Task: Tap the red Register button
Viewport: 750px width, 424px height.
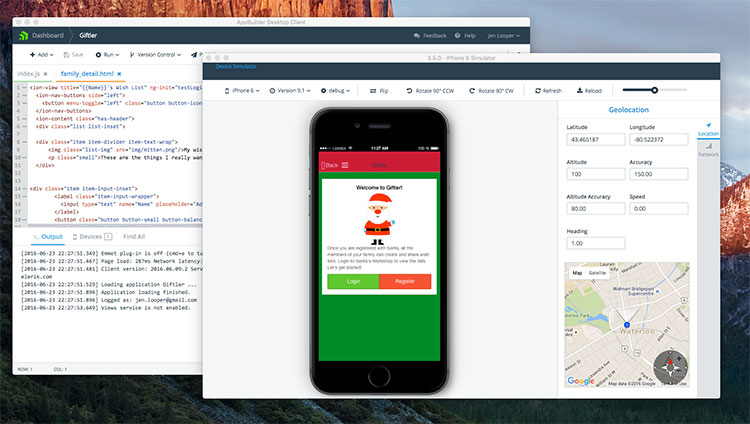Action: click(x=405, y=281)
